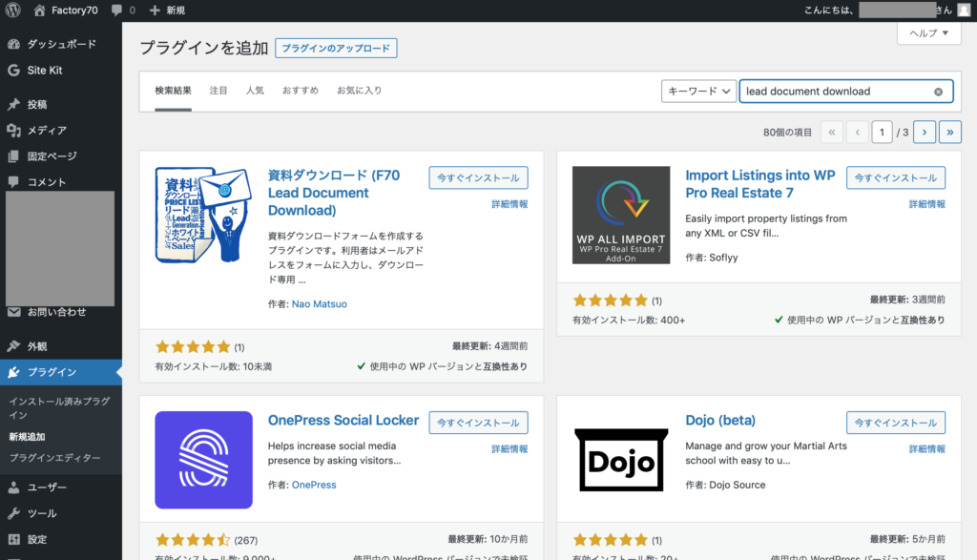Open Import Listings into WP Pro title

tap(760, 184)
